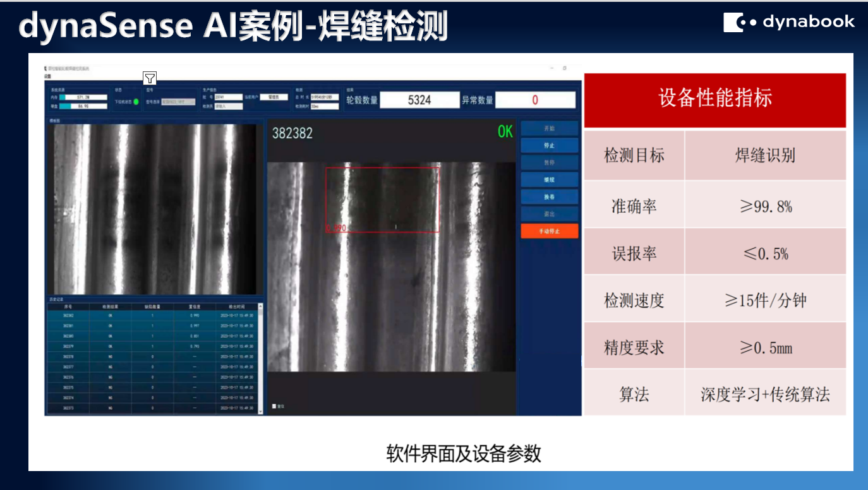Image resolution: width=868 pixels, height=490 pixels.
Task: Click the history table scrollbar up arrow
Action: tap(260, 306)
